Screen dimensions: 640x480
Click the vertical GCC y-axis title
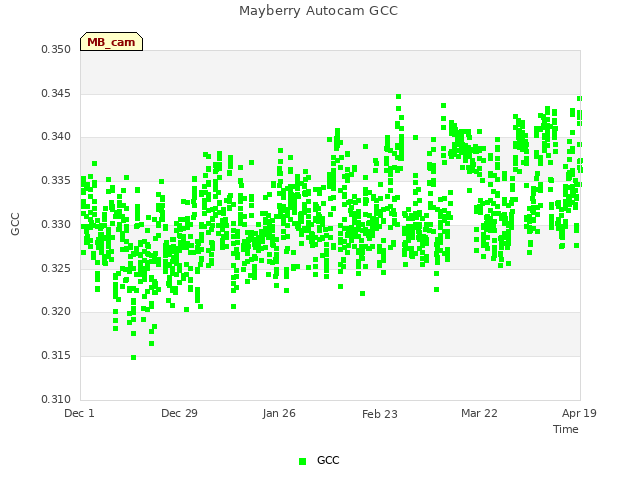[15, 224]
